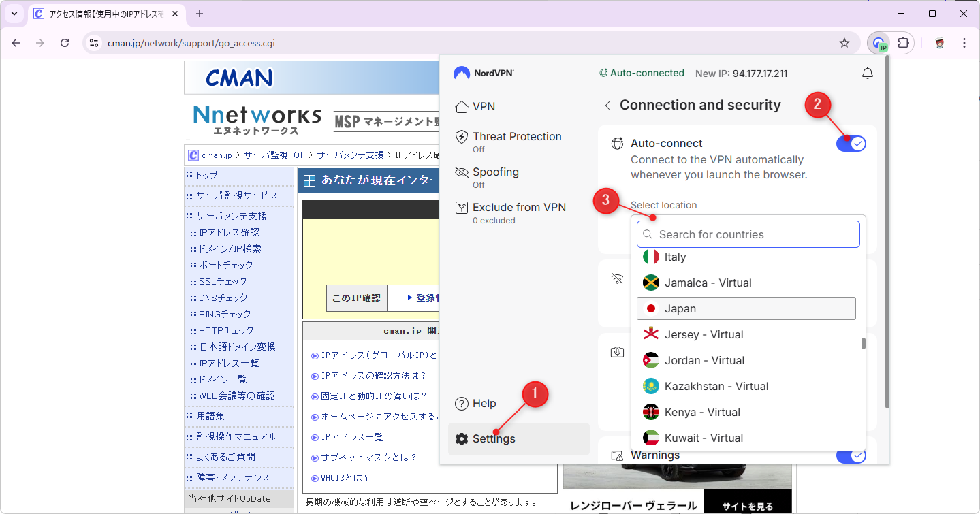Click the country list scrollbar thumb
The height and width of the screenshot is (514, 980).
864,343
